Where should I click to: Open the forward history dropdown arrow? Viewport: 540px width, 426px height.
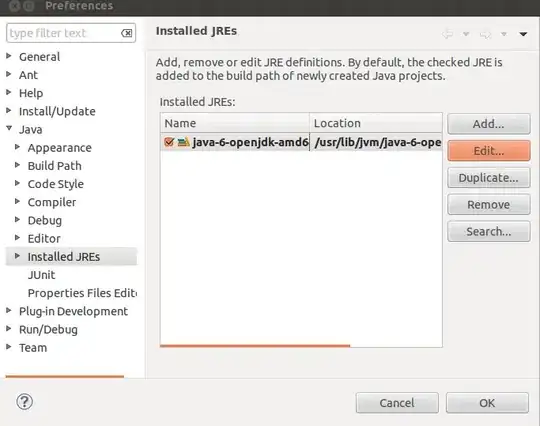[x=504, y=34]
